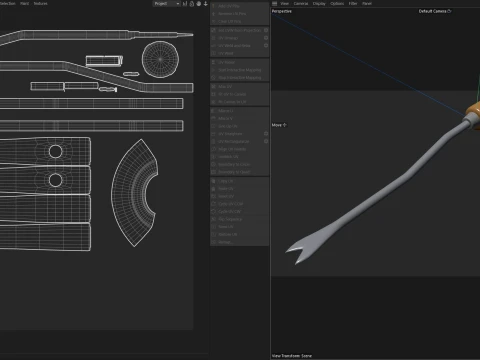Click the Paste UV command

239,189
